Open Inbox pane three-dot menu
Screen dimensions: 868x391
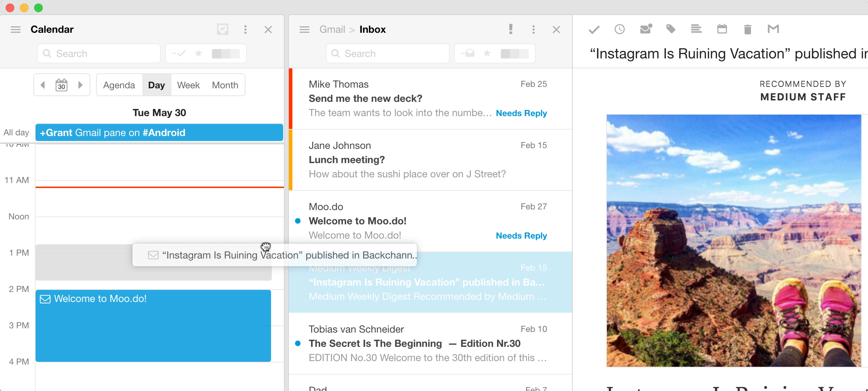pyautogui.click(x=533, y=29)
